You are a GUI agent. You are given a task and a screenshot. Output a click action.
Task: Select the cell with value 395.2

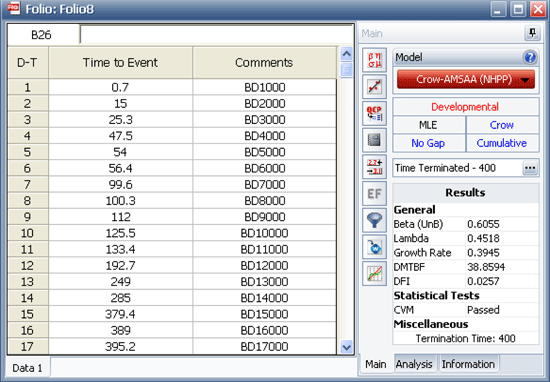(x=121, y=347)
